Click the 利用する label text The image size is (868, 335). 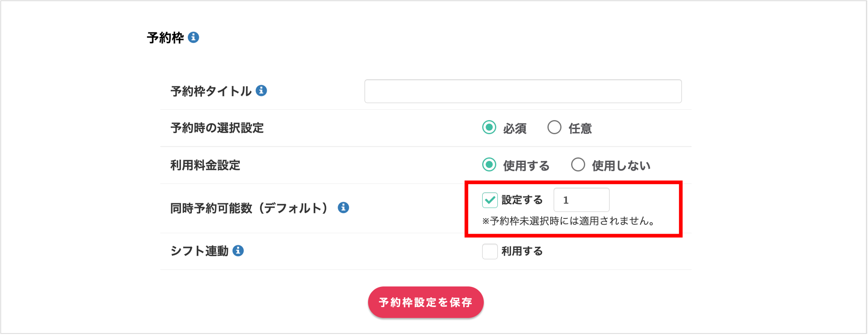point(522,251)
